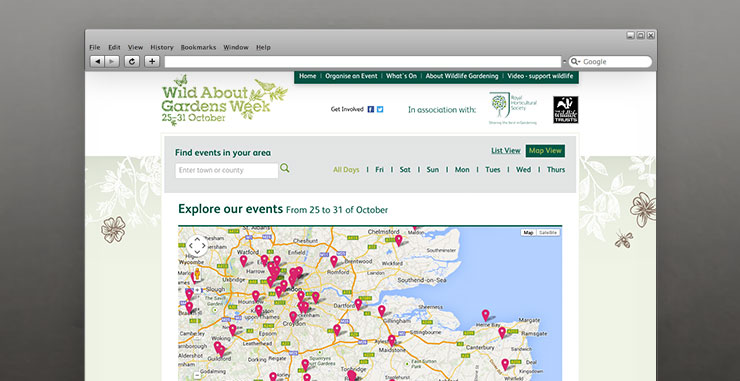740x381 pixels.
Task: Open the Organise an Event page
Action: (351, 76)
